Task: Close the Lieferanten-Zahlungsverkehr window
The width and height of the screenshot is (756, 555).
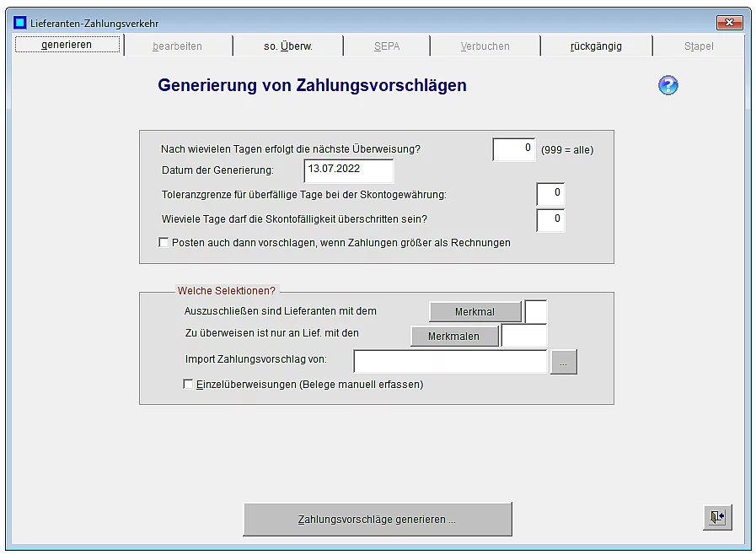Action: pyautogui.click(x=728, y=23)
